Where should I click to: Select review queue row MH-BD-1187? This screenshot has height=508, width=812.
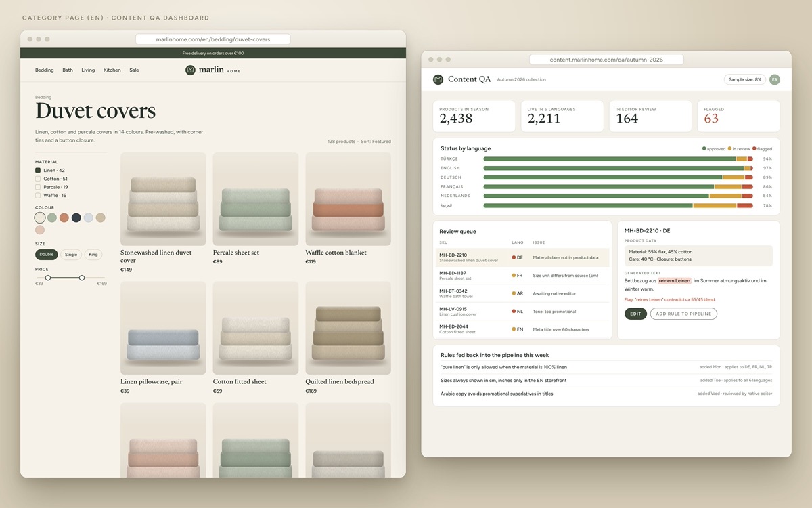coord(522,276)
